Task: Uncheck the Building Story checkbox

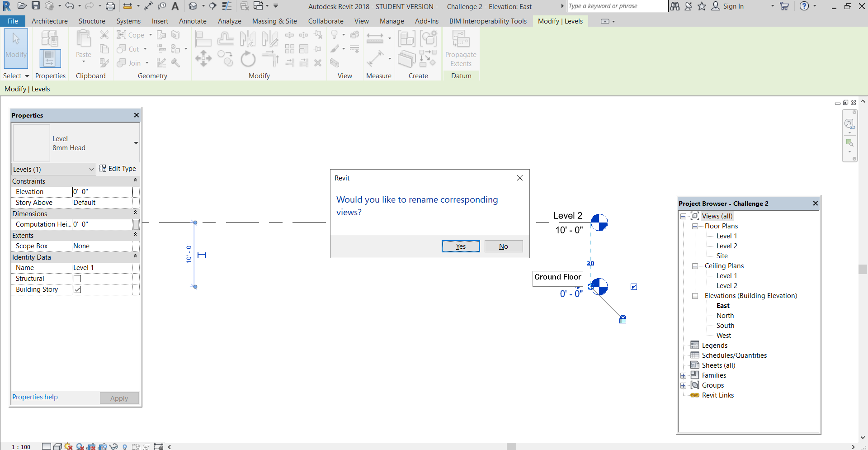Action: coord(77,289)
